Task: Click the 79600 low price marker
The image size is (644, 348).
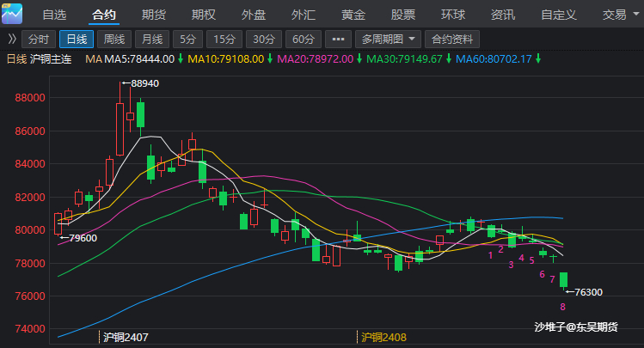Action: tap(78, 238)
